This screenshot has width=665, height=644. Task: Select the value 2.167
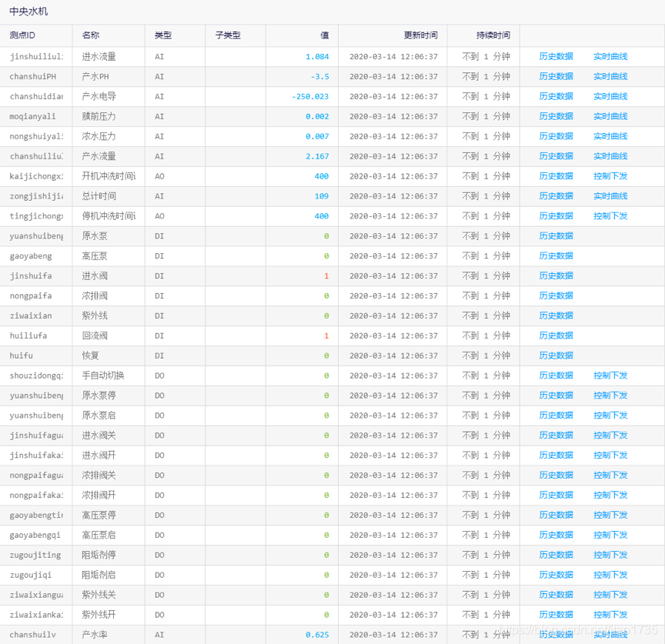coord(317,156)
